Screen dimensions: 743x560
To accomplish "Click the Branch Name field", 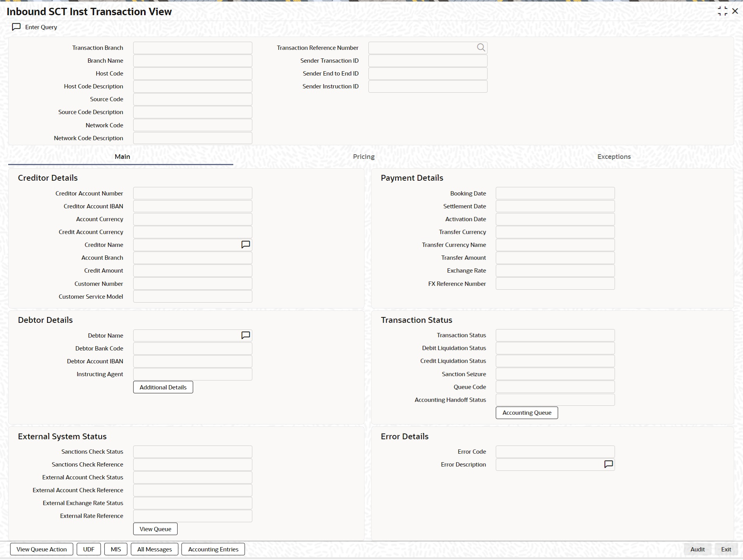I will (193, 60).
